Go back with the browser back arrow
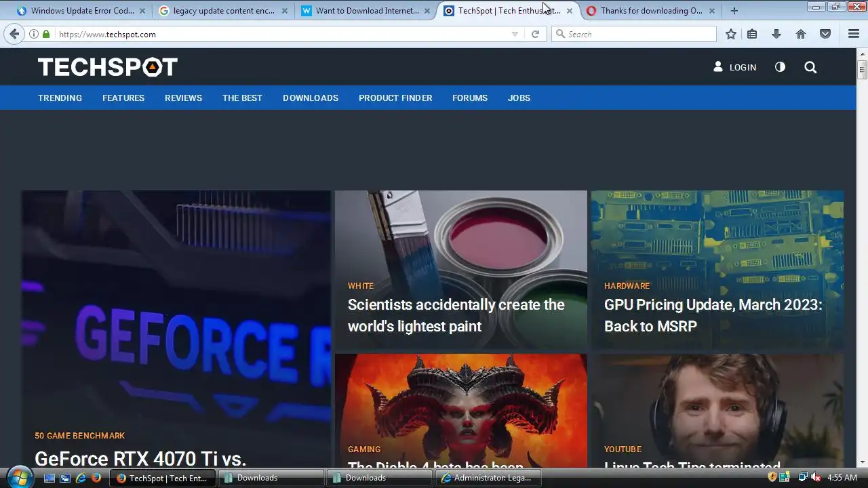Viewport: 868px width, 488px height. pos(14,34)
